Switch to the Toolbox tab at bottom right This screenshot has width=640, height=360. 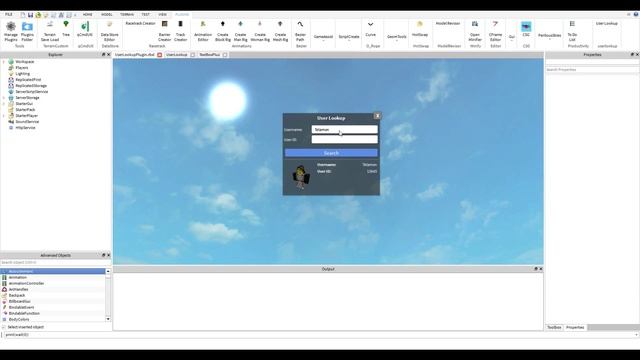554,327
